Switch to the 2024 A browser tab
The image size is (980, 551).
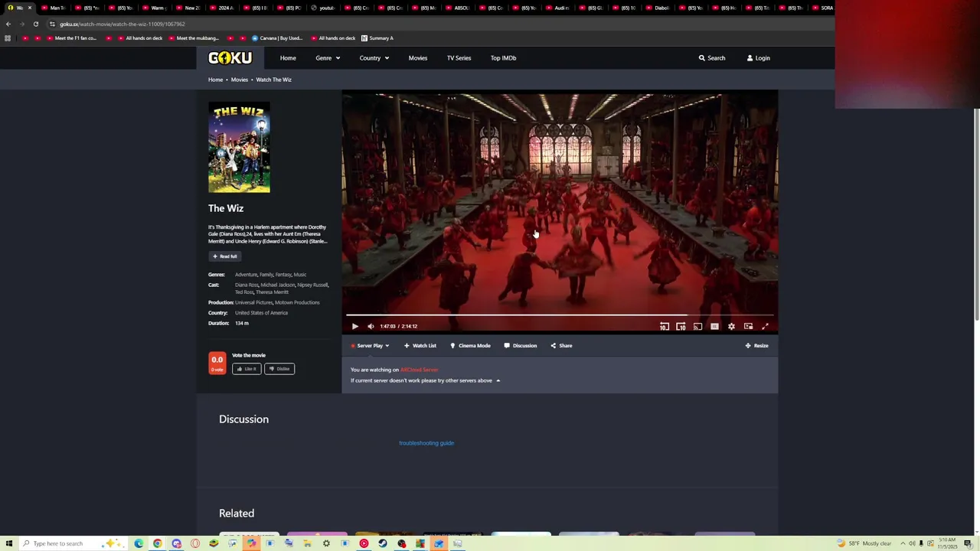click(x=223, y=8)
